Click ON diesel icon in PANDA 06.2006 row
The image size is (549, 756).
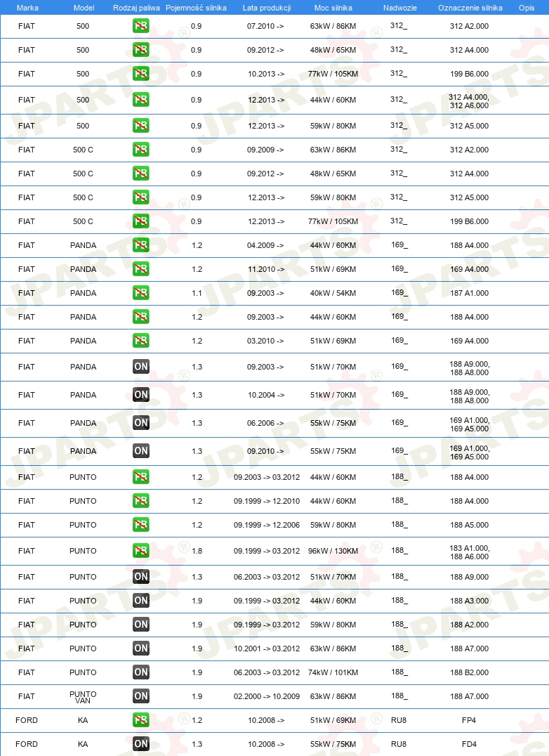pos(140,423)
